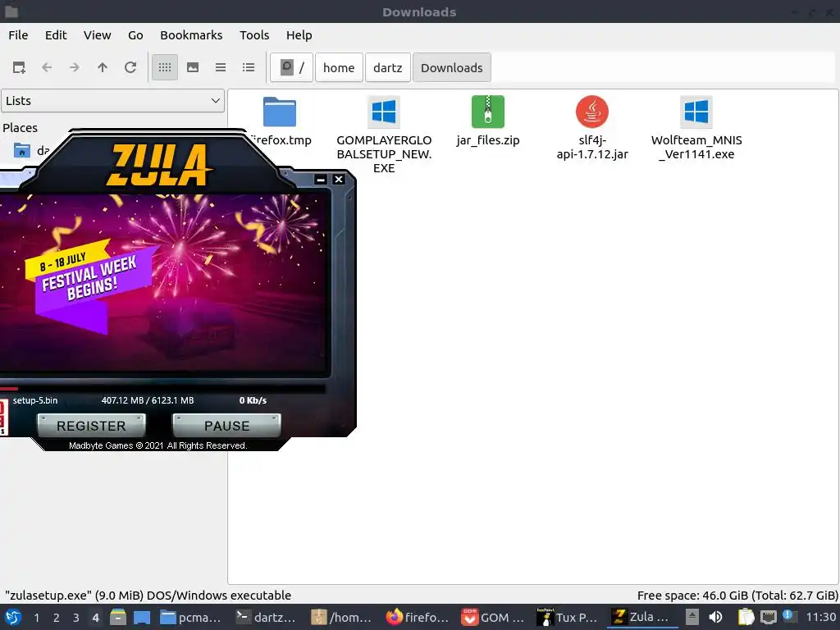Screen dimensions: 840x630
Task: Open the Help menu
Action: tap(299, 35)
